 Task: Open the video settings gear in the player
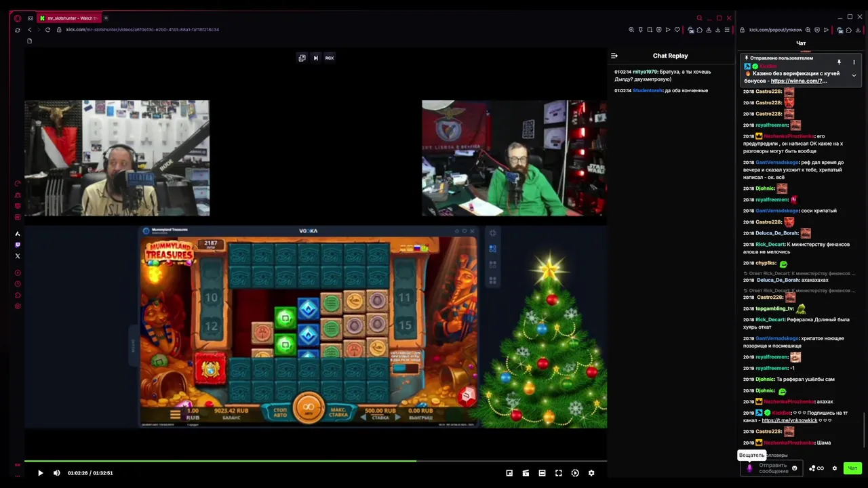591,473
